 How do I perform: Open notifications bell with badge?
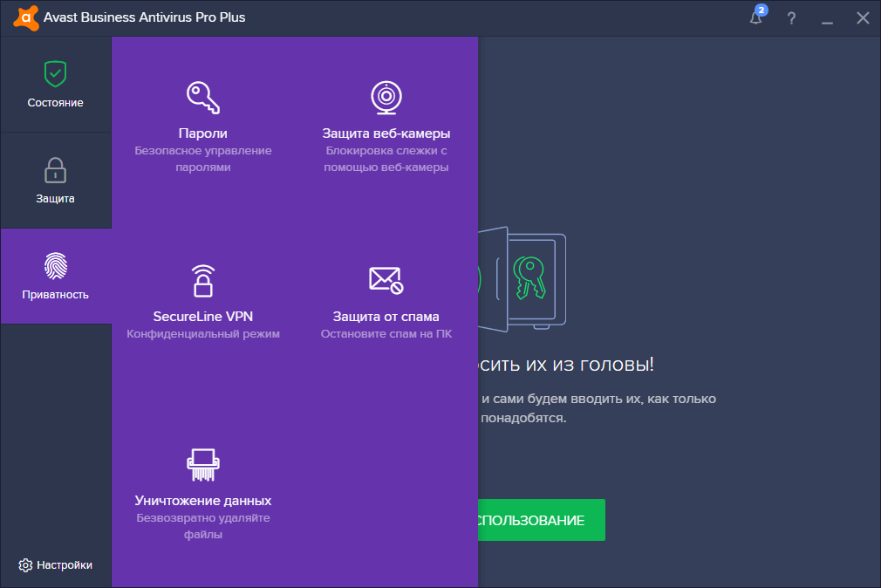coord(757,17)
